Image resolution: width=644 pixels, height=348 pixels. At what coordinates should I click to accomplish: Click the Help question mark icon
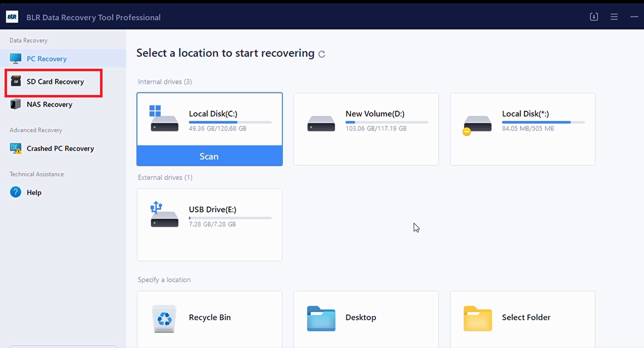[16, 192]
